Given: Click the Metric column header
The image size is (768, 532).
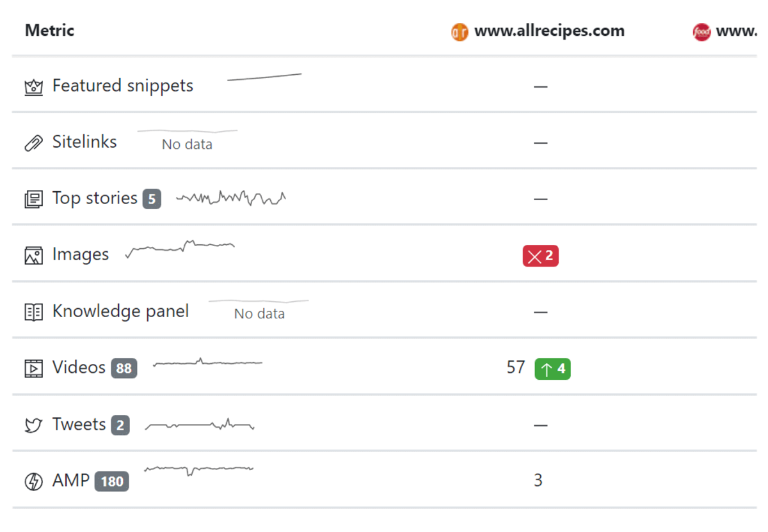Looking at the screenshot, I should click(49, 30).
